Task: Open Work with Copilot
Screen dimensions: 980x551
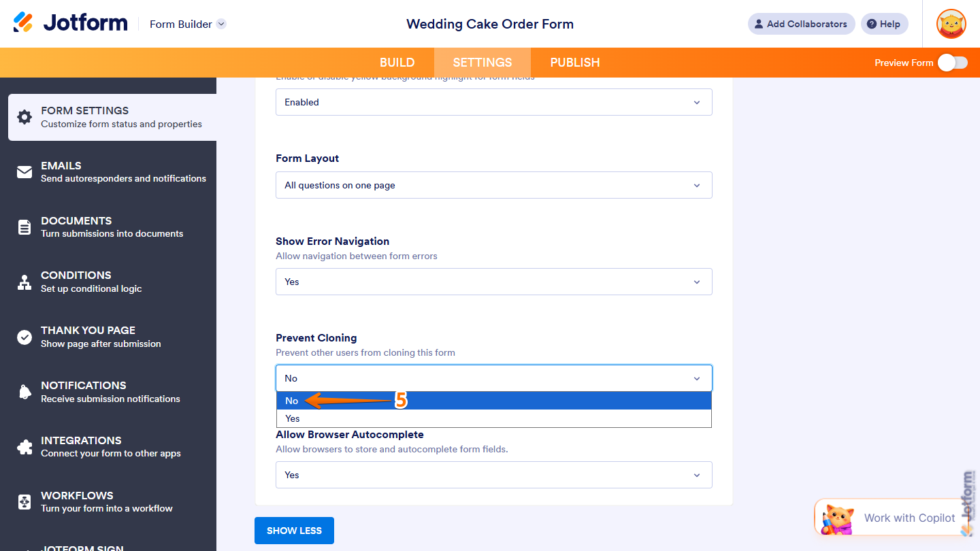Action: click(909, 518)
